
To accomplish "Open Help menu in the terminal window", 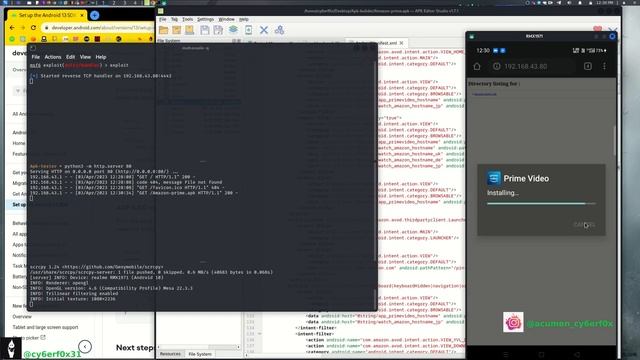I will [x=101, y=57].
